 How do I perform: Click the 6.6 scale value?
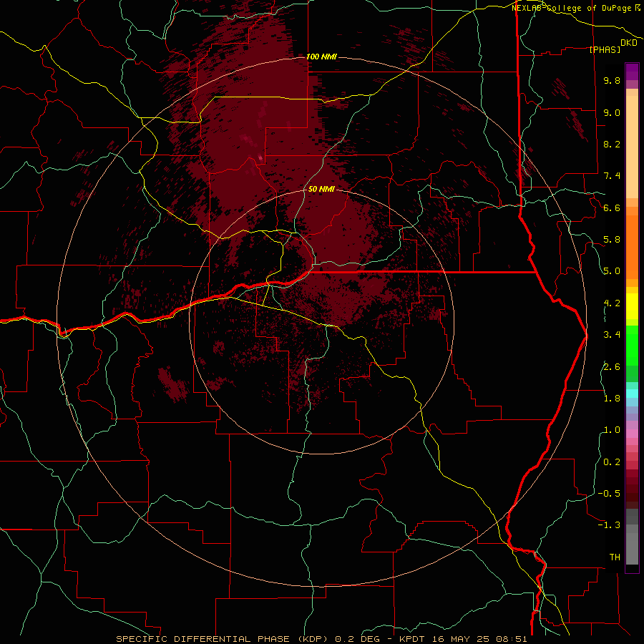point(612,208)
